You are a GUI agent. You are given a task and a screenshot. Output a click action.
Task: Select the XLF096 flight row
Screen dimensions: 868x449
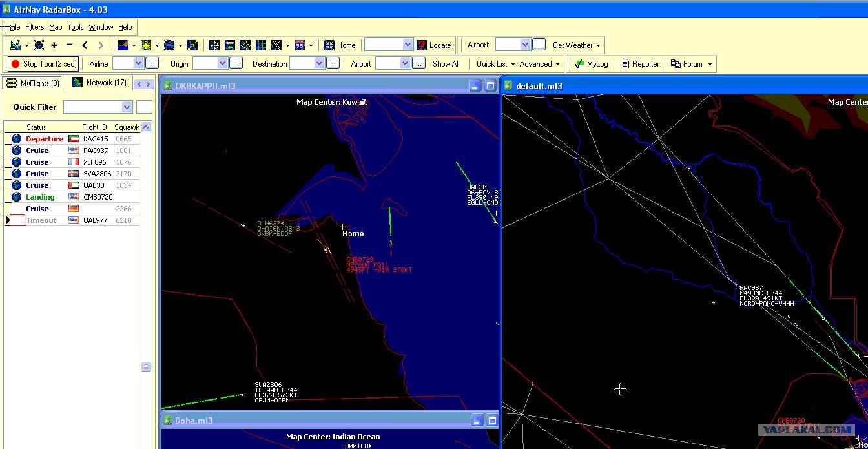tap(72, 162)
